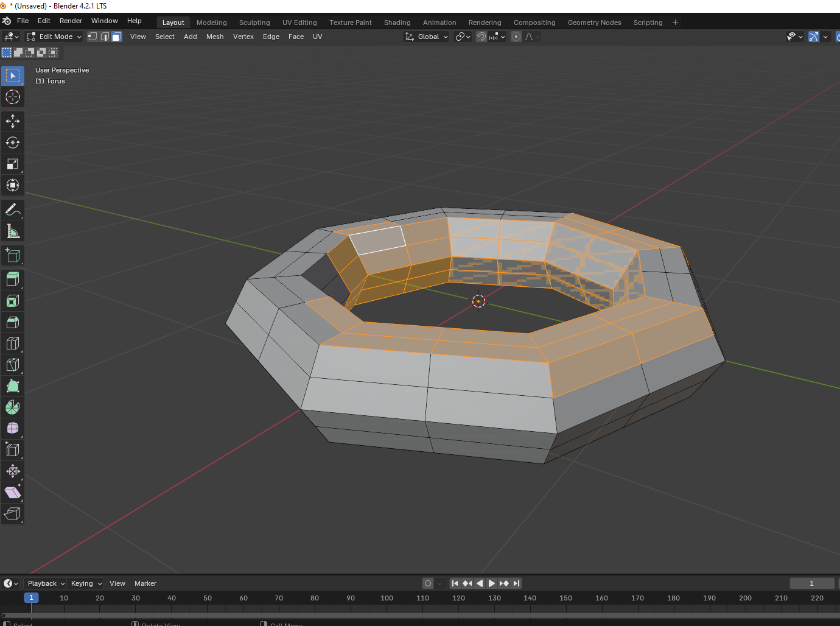Open 3D viewport editor type dropdown
Screen dimensions: 840x626
(12, 37)
